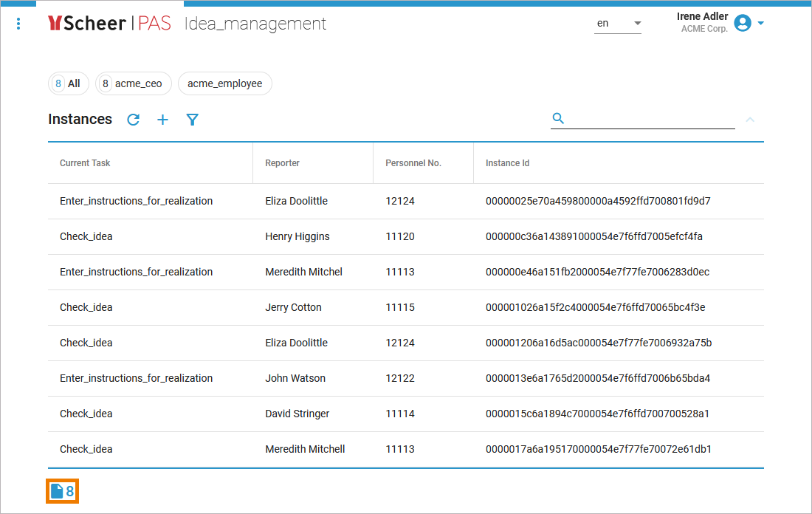812x514 pixels.
Task: Focus the instance search input field
Action: tap(650, 118)
